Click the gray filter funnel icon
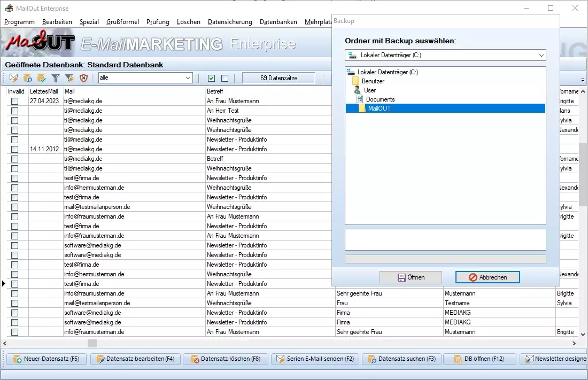Image resolution: width=588 pixels, height=380 pixels. tap(56, 79)
